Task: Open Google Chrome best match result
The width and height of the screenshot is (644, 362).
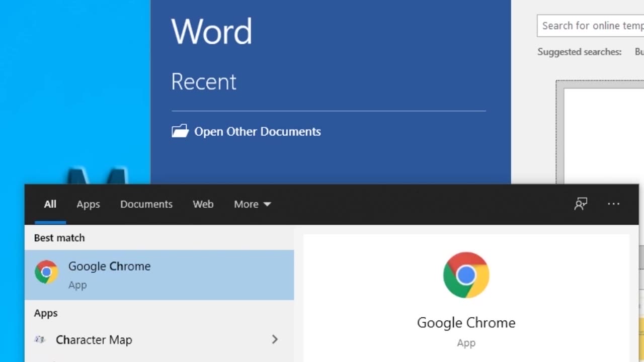Action: pyautogui.click(x=159, y=275)
